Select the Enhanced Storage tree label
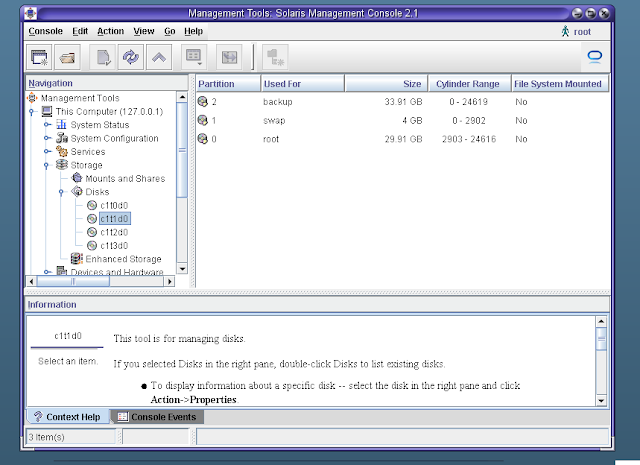Screen dimensions: 640x465 tap(123, 259)
